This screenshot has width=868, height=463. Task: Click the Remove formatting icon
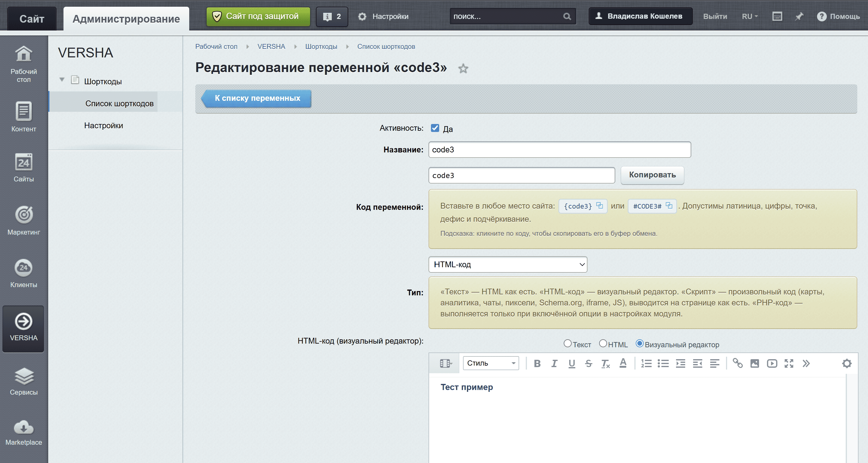(x=606, y=363)
